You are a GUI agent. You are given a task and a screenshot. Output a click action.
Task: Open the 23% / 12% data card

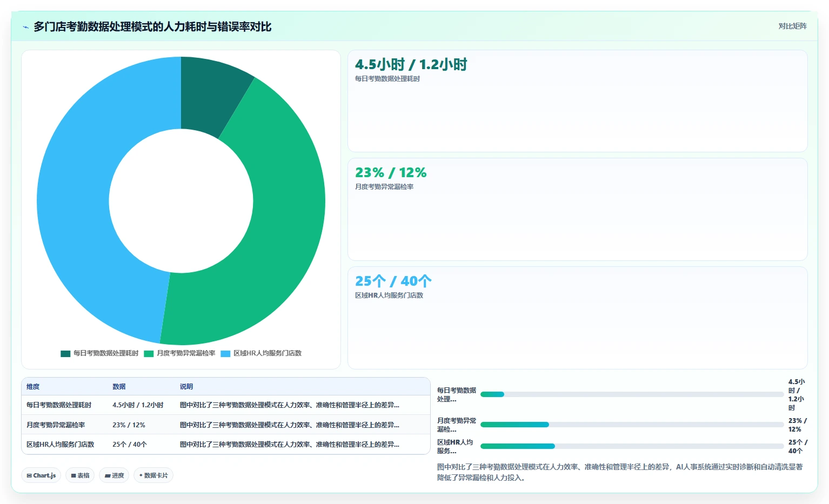pos(577,209)
